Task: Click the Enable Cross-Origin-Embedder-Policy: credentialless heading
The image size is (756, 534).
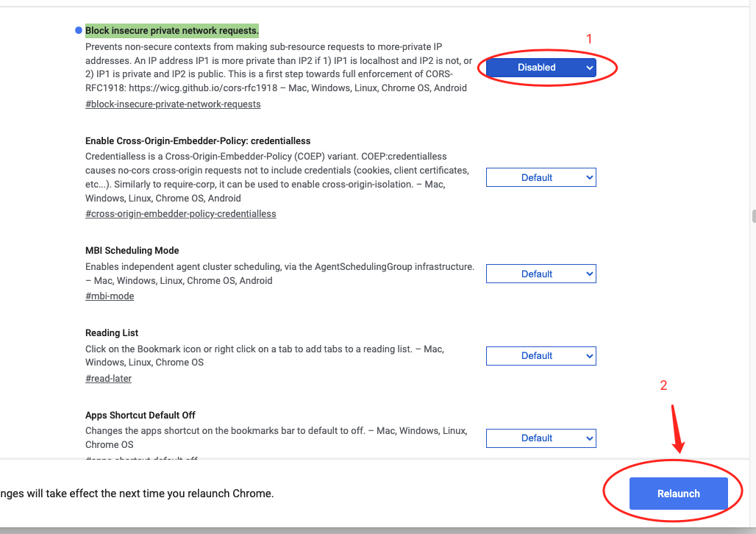Action: pyautogui.click(x=198, y=140)
